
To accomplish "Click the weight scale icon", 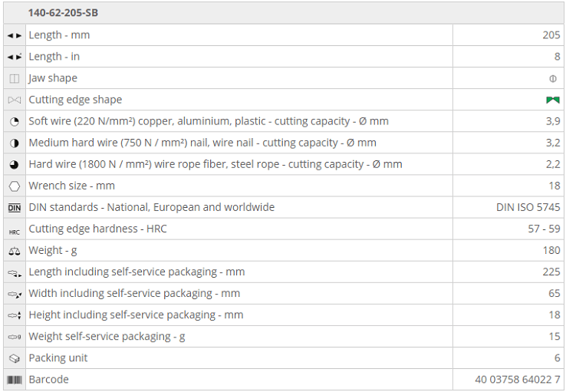I will click(15, 251).
